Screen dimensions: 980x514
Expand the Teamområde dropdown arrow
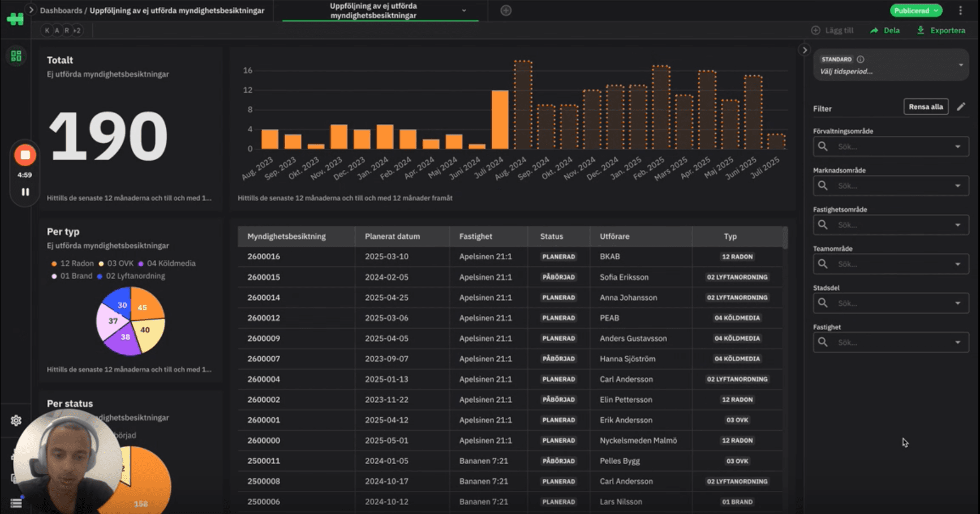(x=958, y=264)
